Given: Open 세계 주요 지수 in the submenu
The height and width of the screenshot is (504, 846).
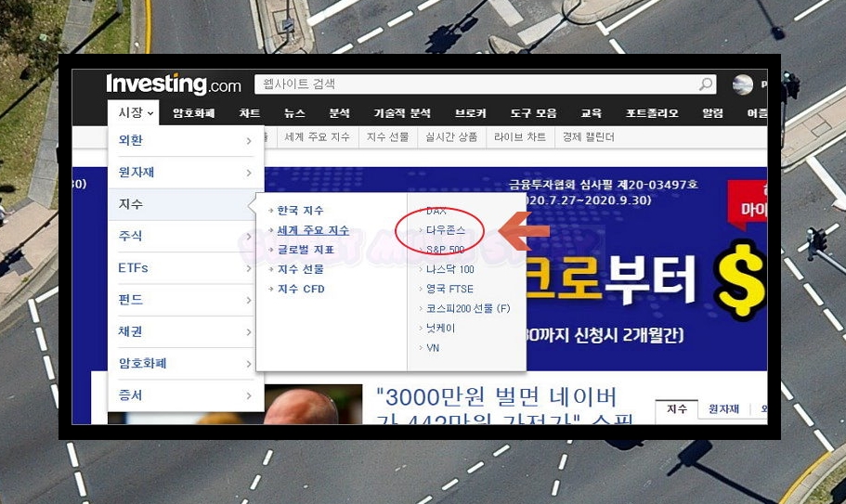Looking at the screenshot, I should coord(313,230).
